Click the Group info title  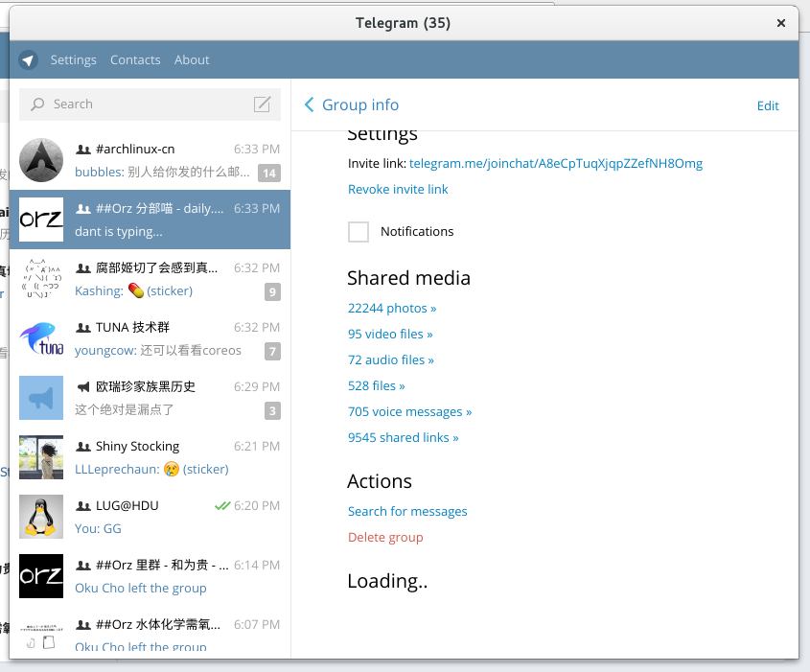[x=360, y=104]
